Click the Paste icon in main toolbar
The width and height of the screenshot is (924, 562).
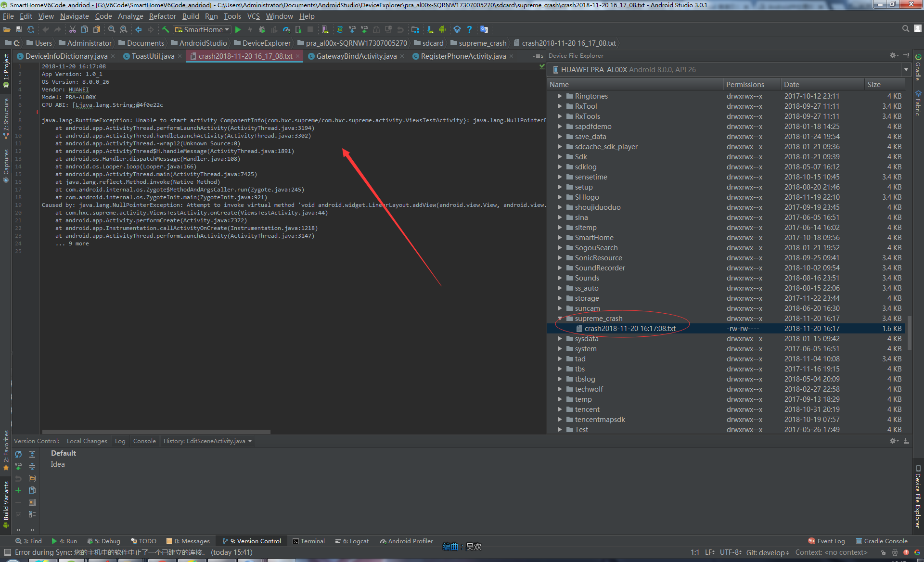97,30
